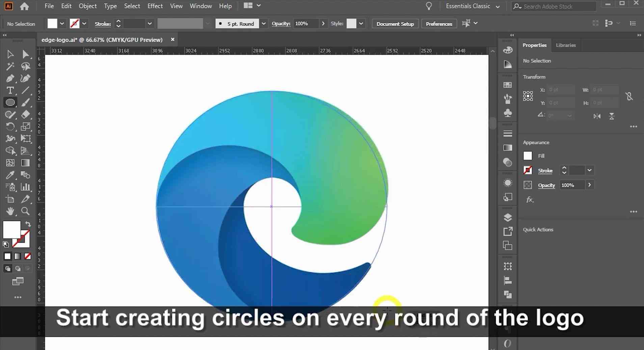Activate the Gradient tool in toolbar

tap(26, 163)
